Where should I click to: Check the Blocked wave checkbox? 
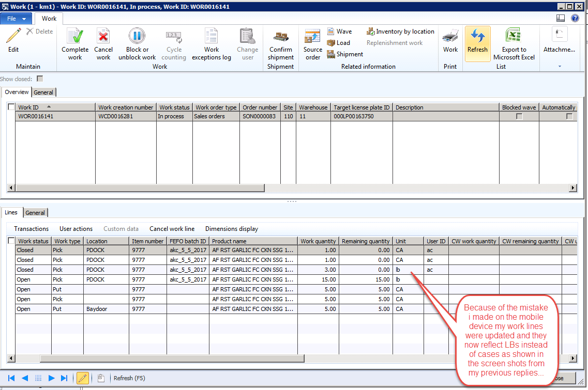pos(519,117)
